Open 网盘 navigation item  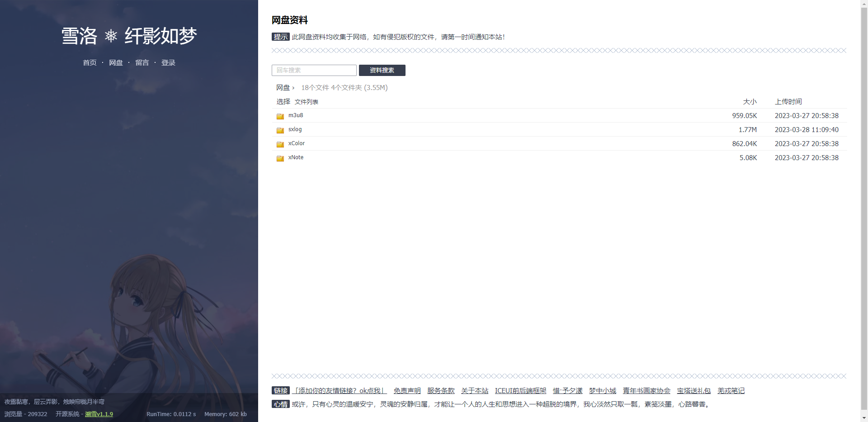116,63
